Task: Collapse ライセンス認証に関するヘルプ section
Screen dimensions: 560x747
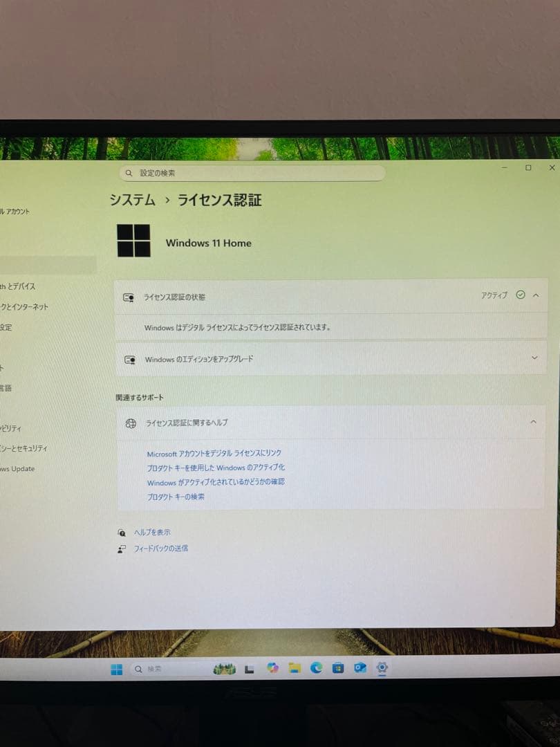Action: 533,422
